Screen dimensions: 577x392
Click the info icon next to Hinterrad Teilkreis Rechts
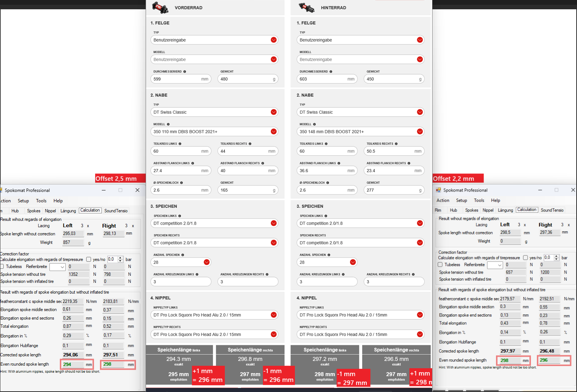click(x=396, y=144)
